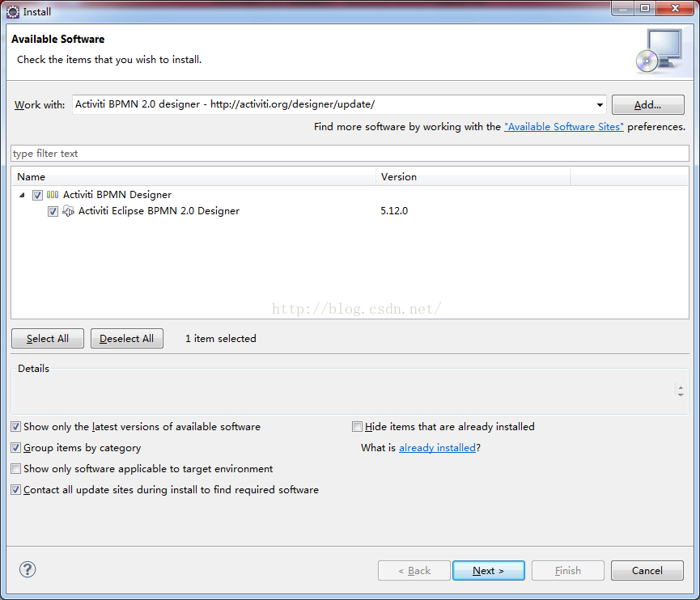Click the Next > button
700x600 pixels.
tap(489, 571)
